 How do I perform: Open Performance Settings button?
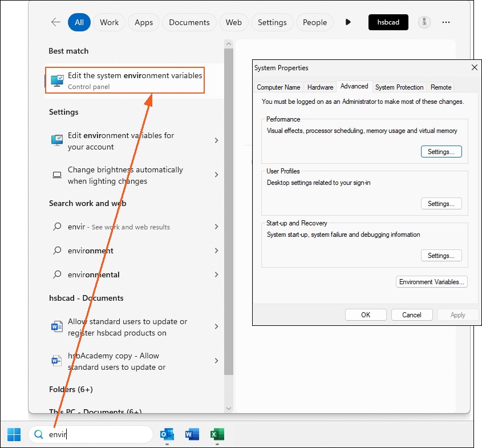[441, 152]
